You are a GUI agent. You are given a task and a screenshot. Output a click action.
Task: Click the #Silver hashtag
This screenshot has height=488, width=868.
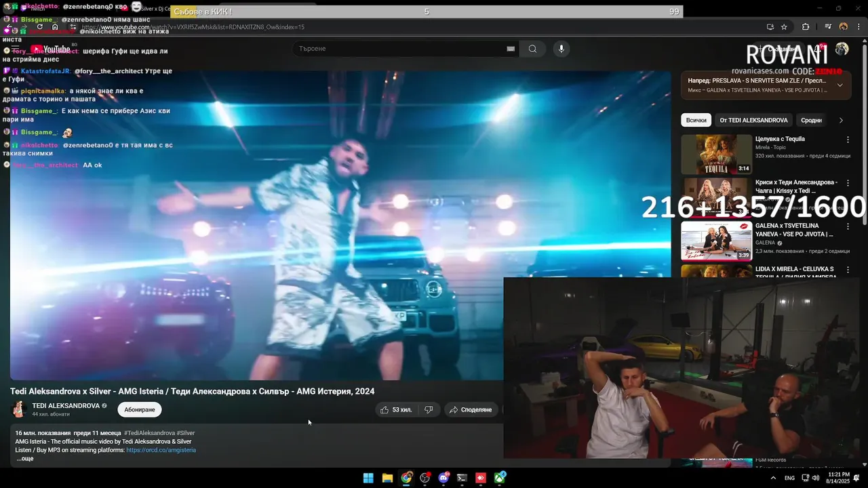(x=186, y=433)
